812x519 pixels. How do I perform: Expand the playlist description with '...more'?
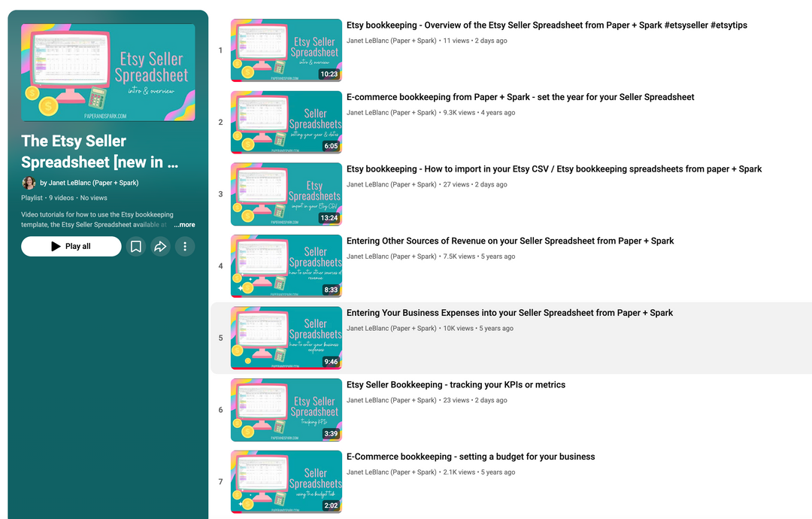point(184,224)
